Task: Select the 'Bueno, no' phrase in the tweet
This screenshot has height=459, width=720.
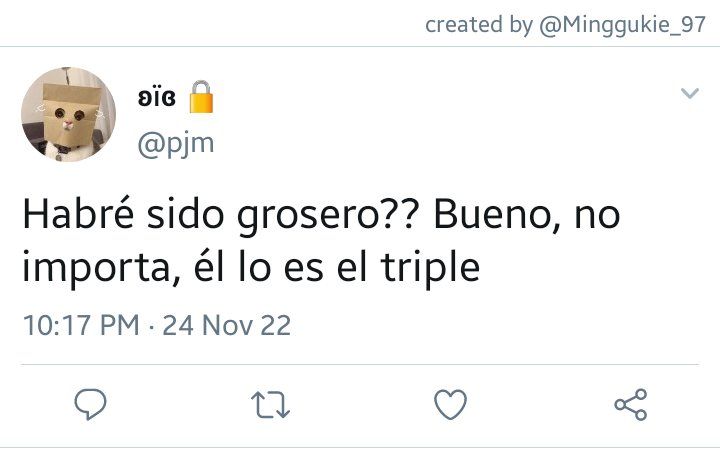Action: coord(527,215)
